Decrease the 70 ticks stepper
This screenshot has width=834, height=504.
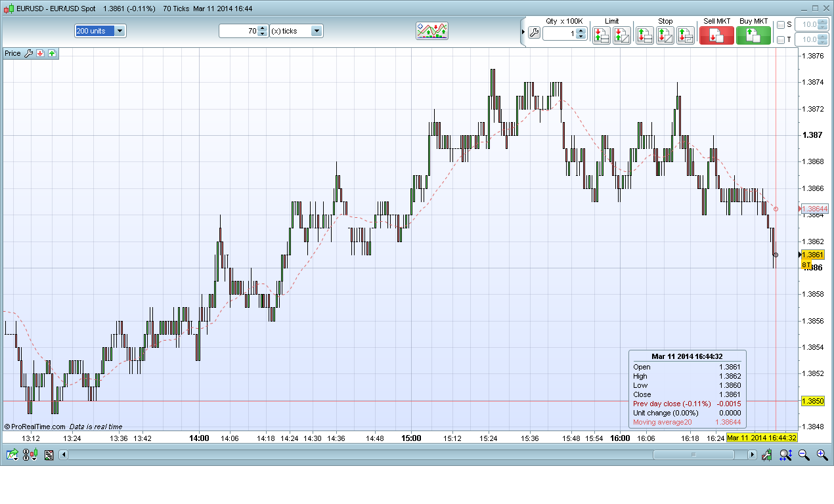pyautogui.click(x=263, y=34)
